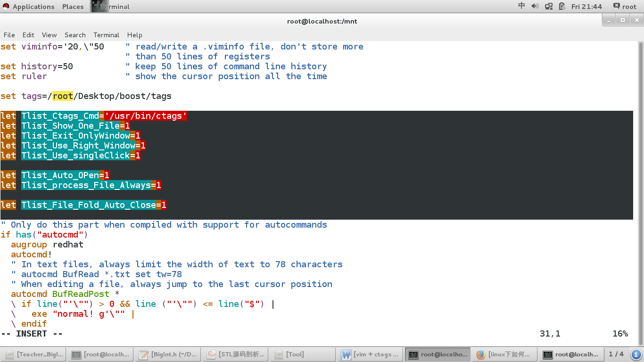
Task: Switch to vim + ctags document window
Action: point(371,354)
